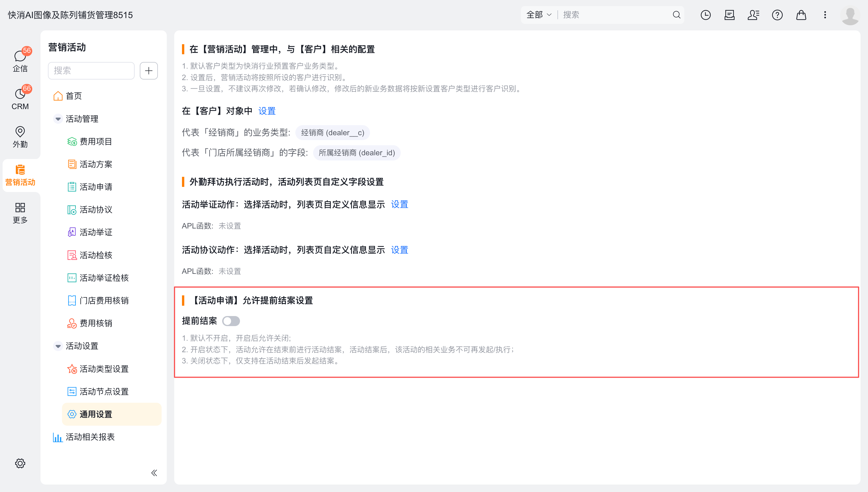Viewport: 868px width, 492px height.
Task: Collapse the 活动管理 tree group
Action: tap(58, 119)
